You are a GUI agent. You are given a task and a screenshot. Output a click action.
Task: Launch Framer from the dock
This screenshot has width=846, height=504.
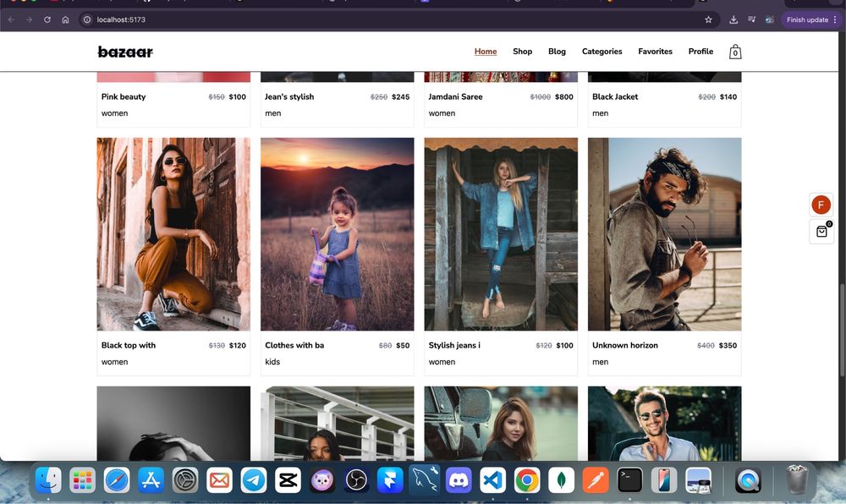click(x=390, y=479)
